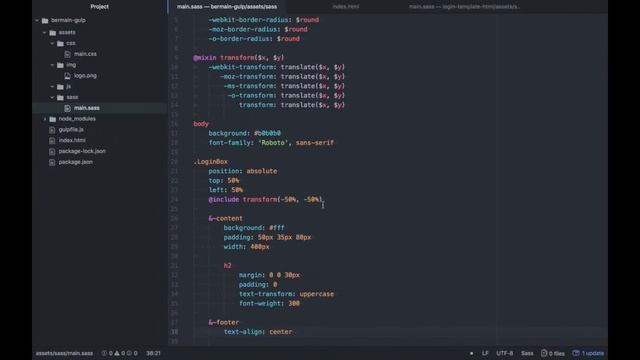Collapse the sass folder chevron
The image size is (640, 360).
tap(52, 97)
